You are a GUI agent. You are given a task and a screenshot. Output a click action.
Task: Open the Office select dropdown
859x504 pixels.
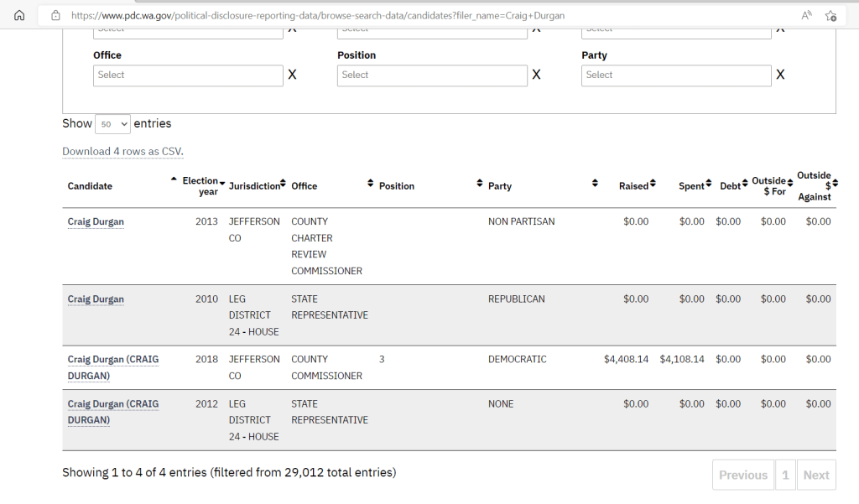188,75
